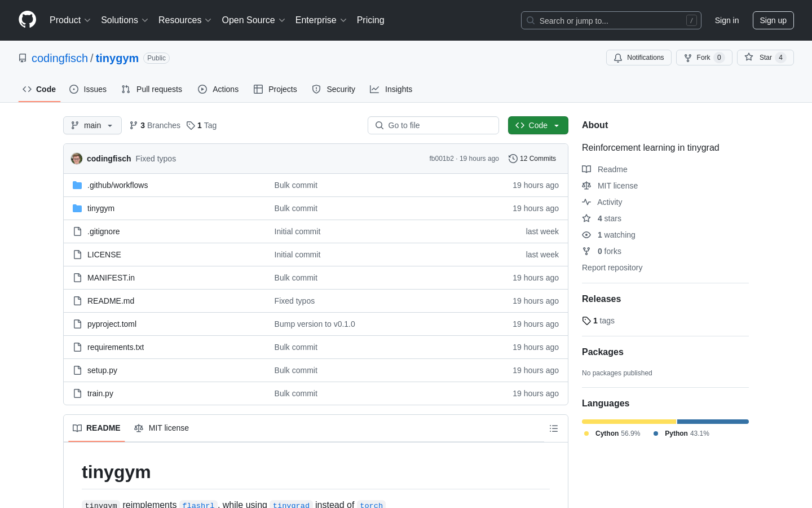
Task: Click the notifications bell icon
Action: pos(618,58)
